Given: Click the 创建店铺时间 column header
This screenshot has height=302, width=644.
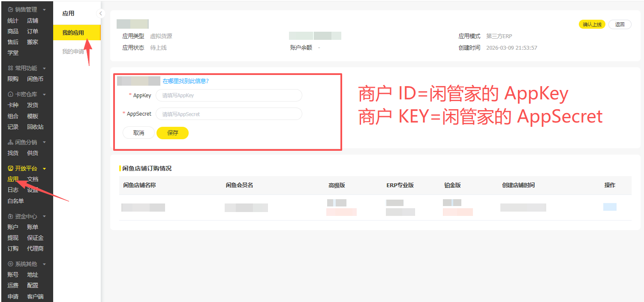Looking at the screenshot, I should click(x=518, y=185).
